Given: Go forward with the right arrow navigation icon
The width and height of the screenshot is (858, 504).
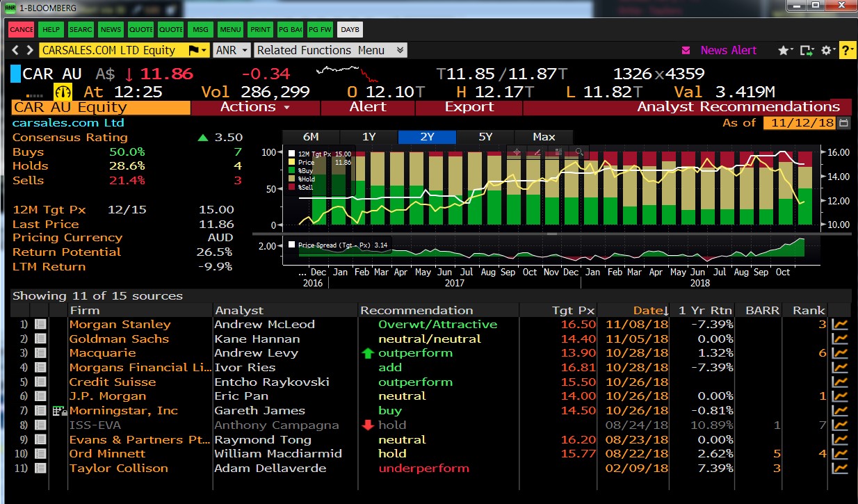Looking at the screenshot, I should (x=29, y=50).
